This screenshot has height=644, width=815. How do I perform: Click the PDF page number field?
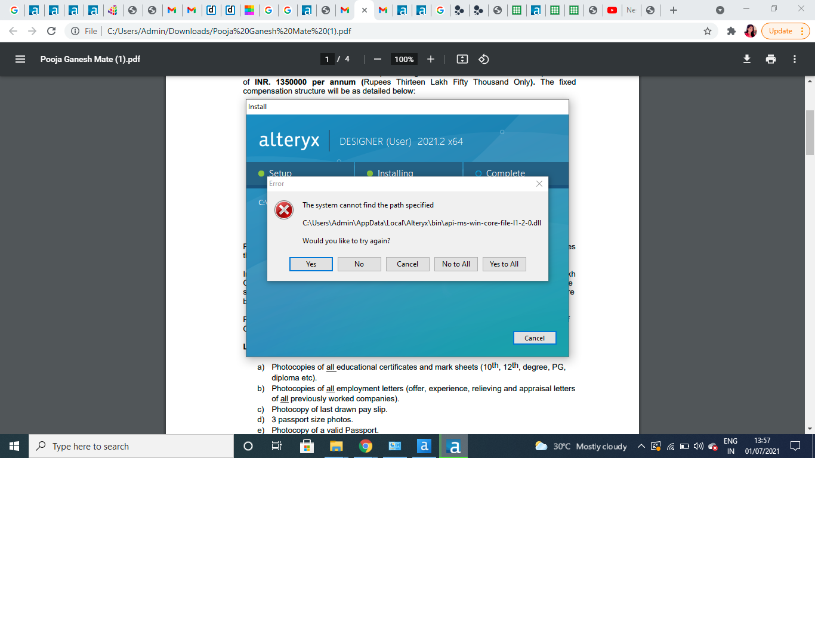[327, 59]
